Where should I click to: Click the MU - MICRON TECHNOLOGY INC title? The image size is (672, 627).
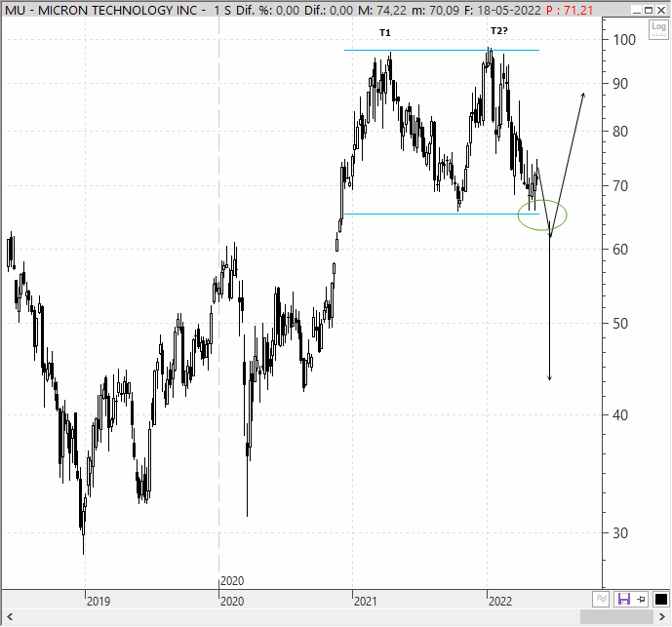[x=101, y=10]
